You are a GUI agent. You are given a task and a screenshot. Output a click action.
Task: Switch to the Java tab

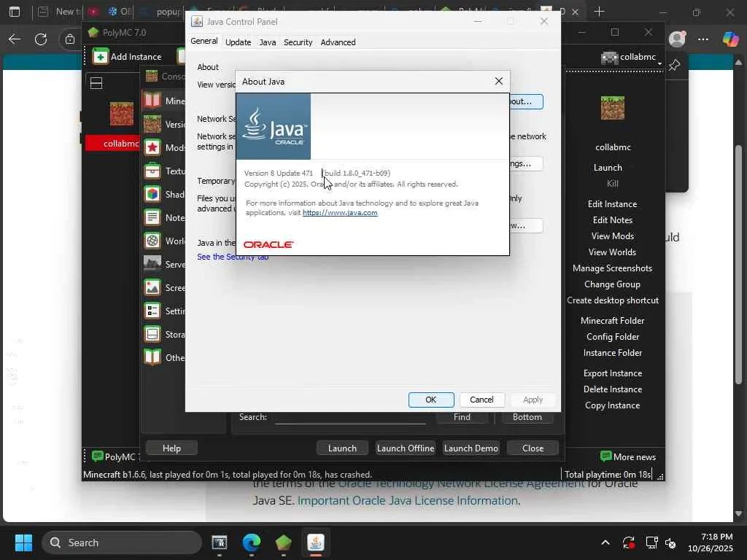pos(267,42)
